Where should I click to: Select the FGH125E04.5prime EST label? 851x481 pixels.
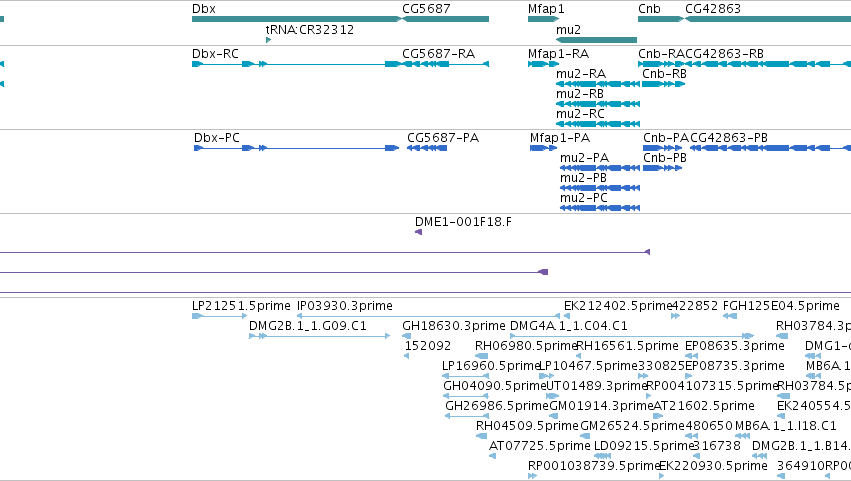pos(781,306)
